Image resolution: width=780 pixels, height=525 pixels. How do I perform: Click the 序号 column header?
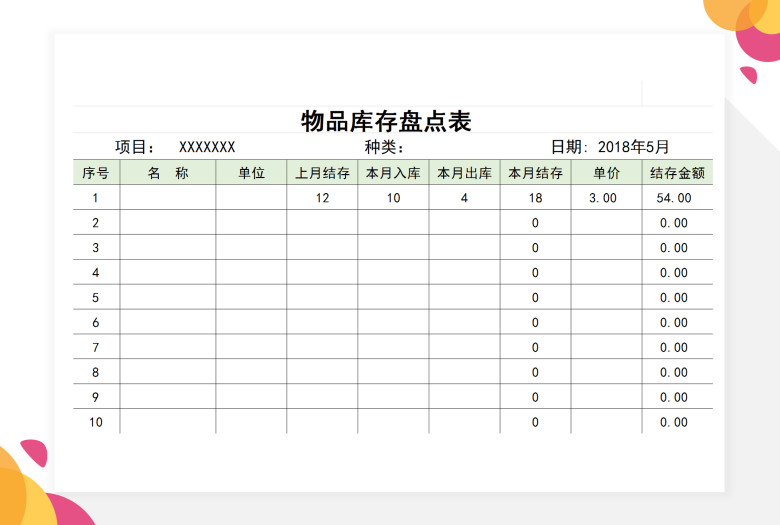(x=96, y=173)
